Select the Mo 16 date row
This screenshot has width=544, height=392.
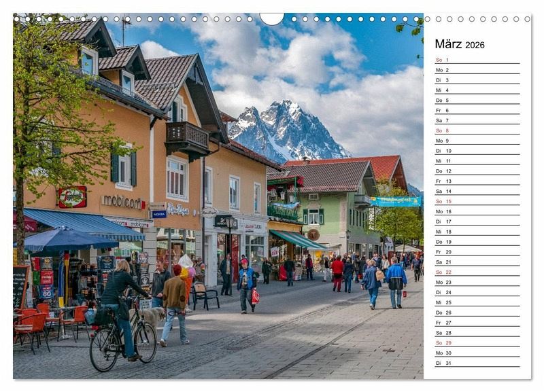click(x=477, y=211)
